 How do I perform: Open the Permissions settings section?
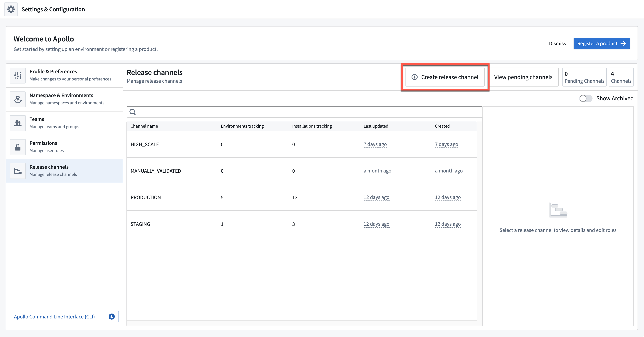point(64,147)
